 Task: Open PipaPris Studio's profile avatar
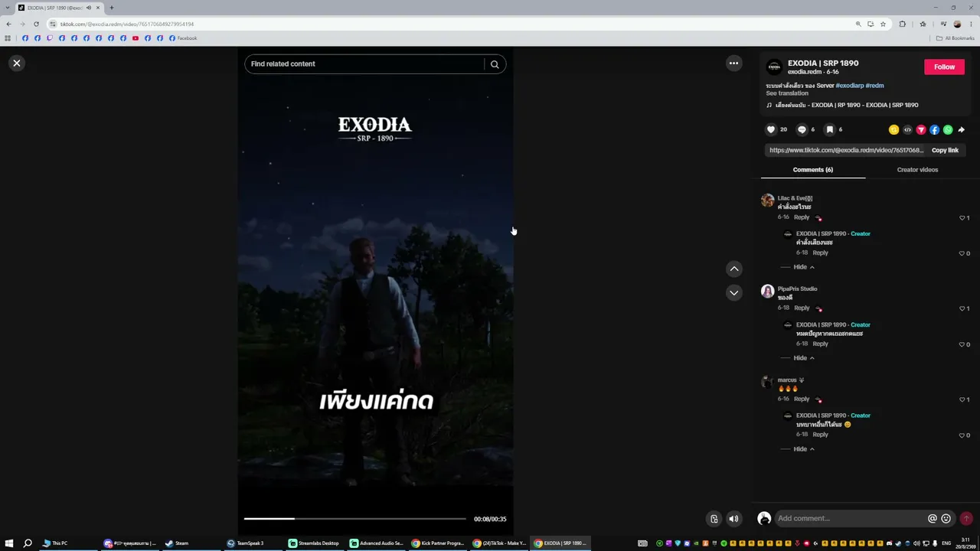(x=767, y=292)
